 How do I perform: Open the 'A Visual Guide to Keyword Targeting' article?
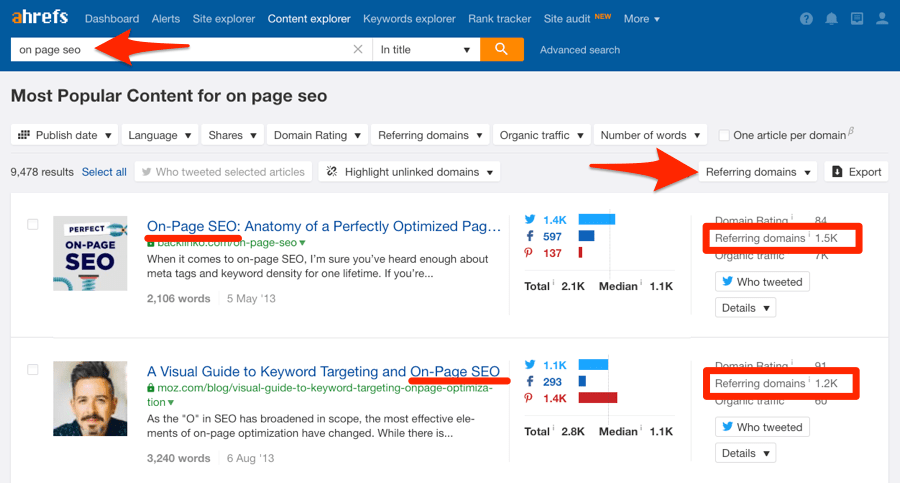click(x=276, y=371)
